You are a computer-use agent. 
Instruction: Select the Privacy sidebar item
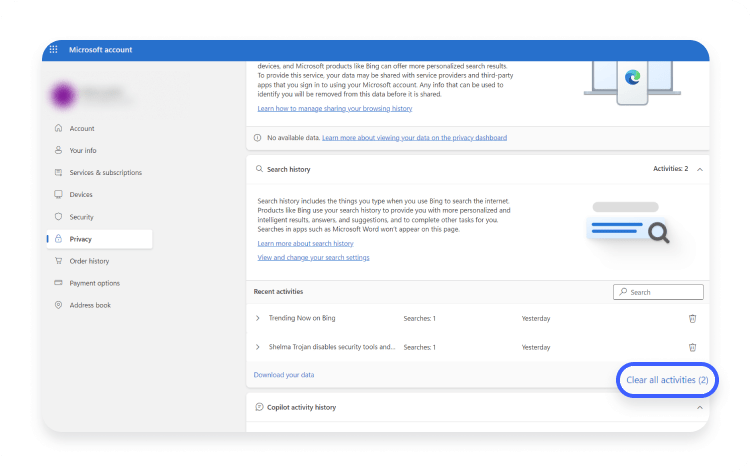100,239
